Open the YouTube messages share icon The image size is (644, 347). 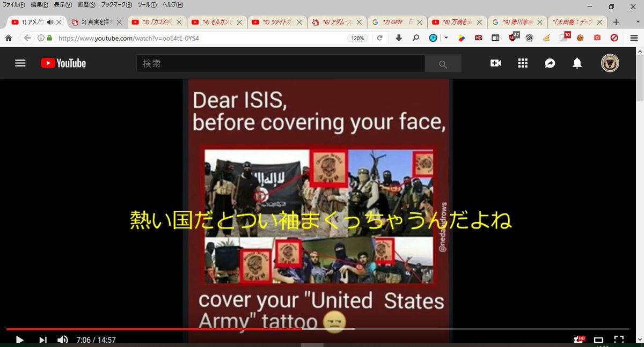tap(550, 63)
